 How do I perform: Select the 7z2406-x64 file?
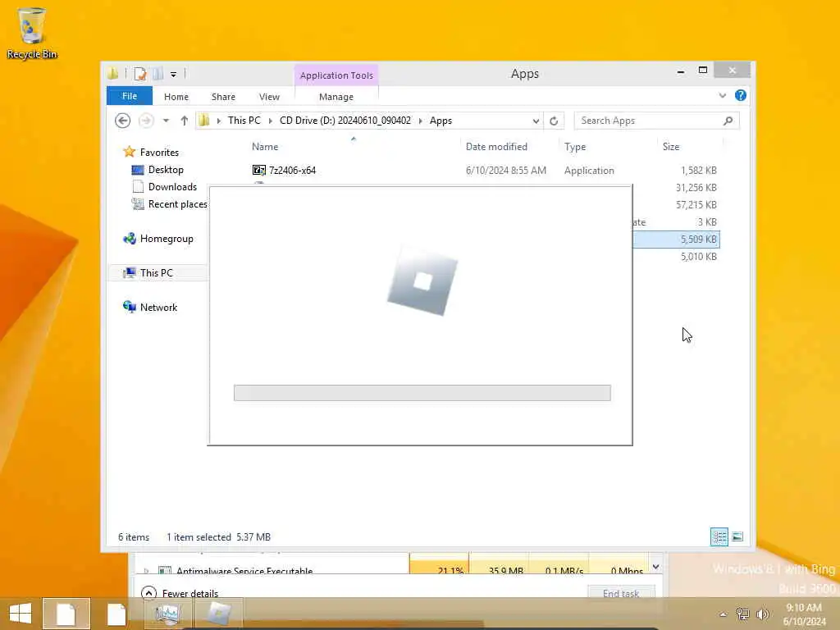pyautogui.click(x=293, y=171)
